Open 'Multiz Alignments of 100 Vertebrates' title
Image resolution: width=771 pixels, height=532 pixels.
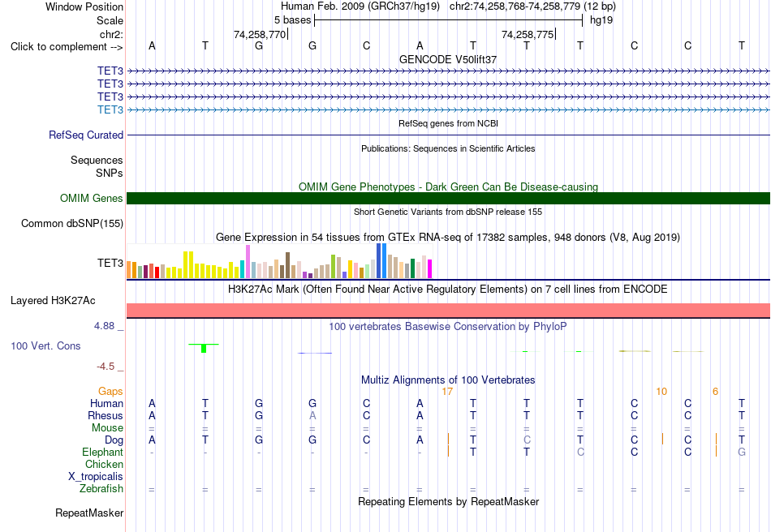coord(448,380)
